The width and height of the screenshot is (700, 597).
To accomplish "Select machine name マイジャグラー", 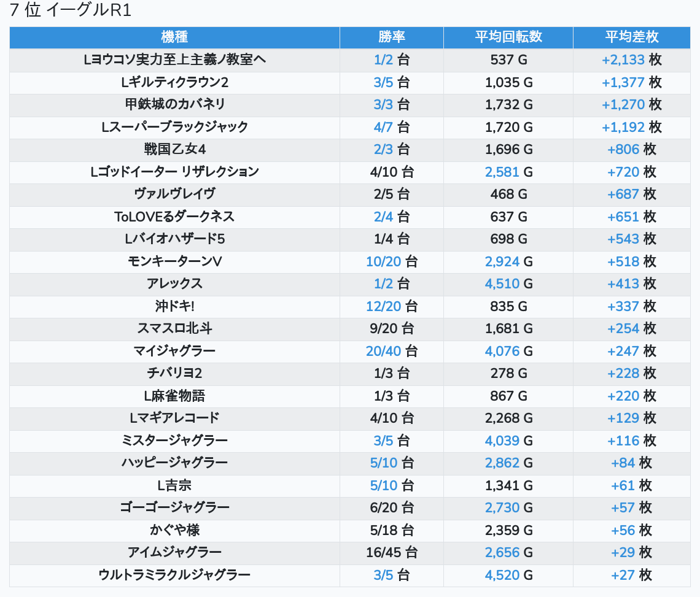I will coord(174,351).
